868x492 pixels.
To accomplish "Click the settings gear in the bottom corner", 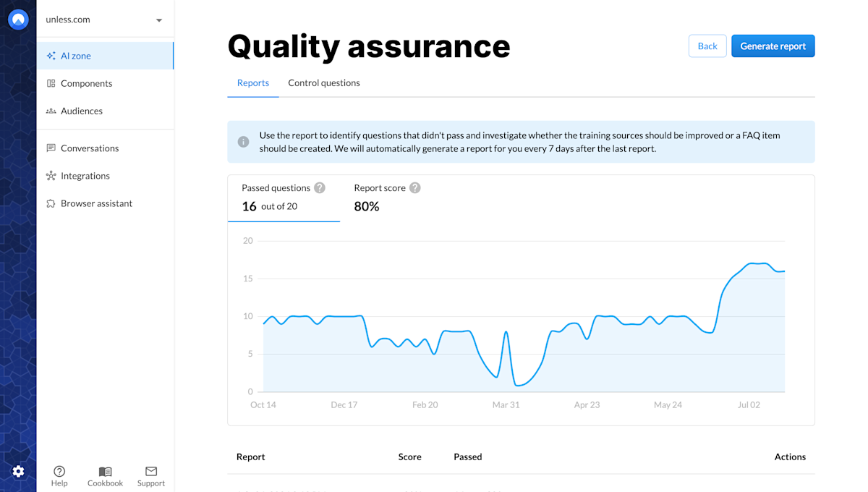I will pos(18,471).
